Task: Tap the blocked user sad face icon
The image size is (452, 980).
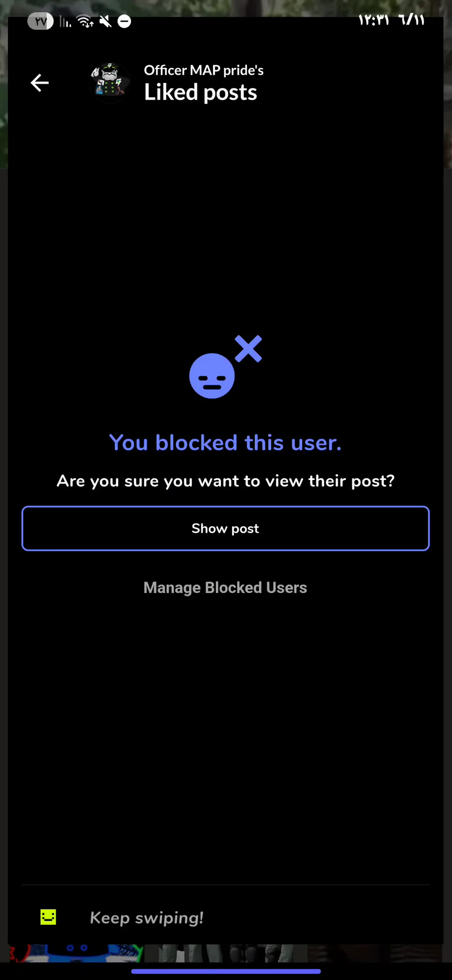Action: click(x=212, y=376)
